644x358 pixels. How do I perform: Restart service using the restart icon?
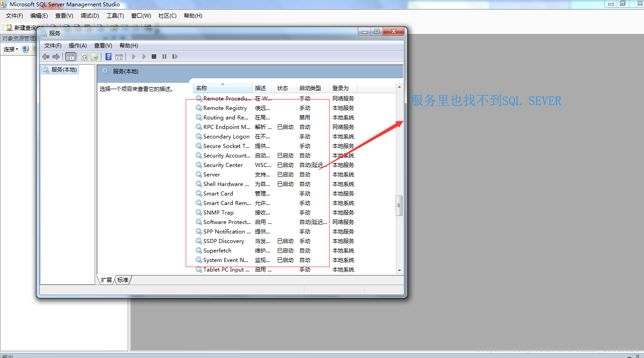coord(175,57)
